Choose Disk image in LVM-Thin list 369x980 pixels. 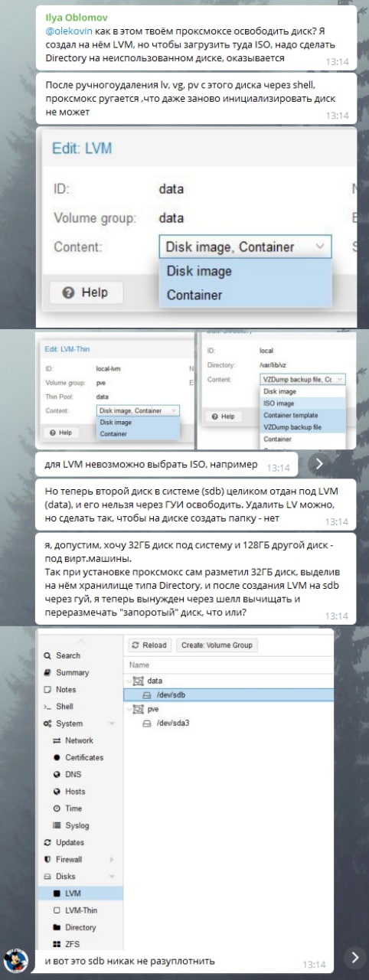tap(138, 422)
